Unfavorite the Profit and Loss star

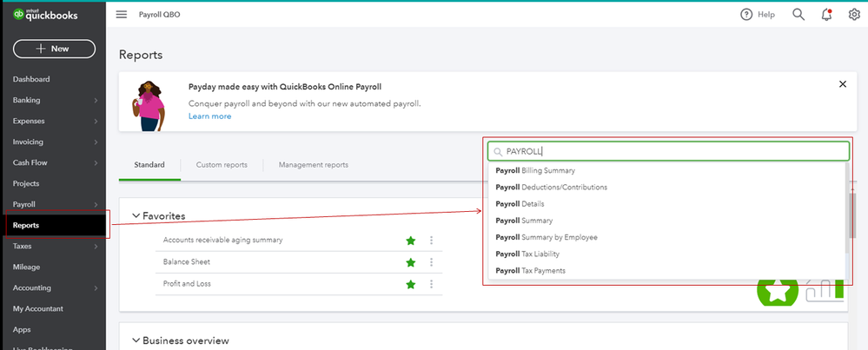point(410,284)
